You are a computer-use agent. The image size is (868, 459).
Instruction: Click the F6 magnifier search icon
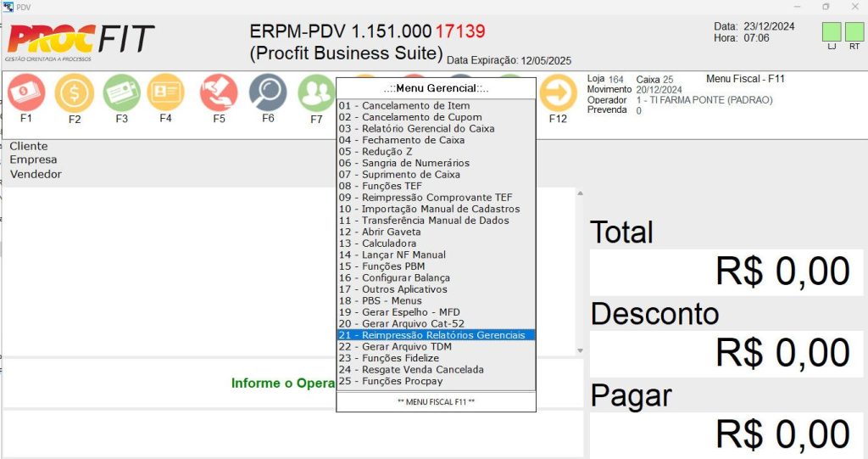click(x=268, y=92)
